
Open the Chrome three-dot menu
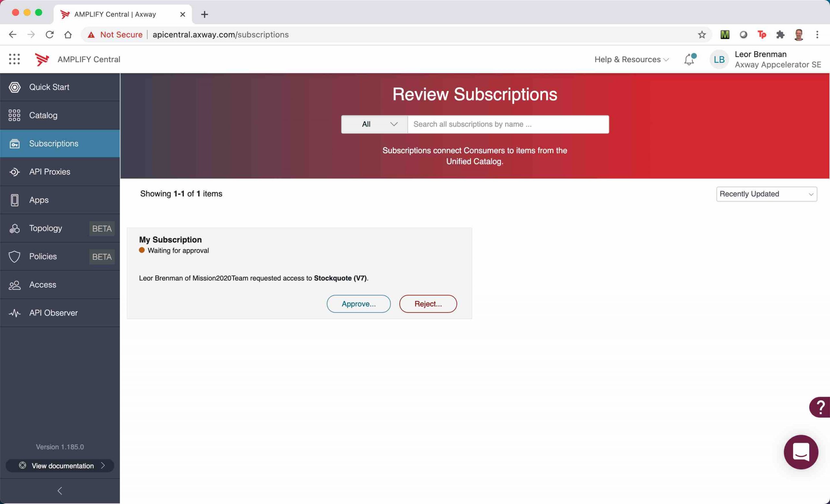(x=817, y=35)
